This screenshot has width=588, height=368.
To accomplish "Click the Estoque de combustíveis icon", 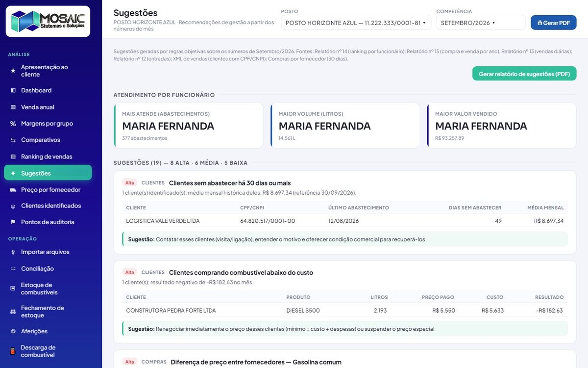I will coord(13,289).
